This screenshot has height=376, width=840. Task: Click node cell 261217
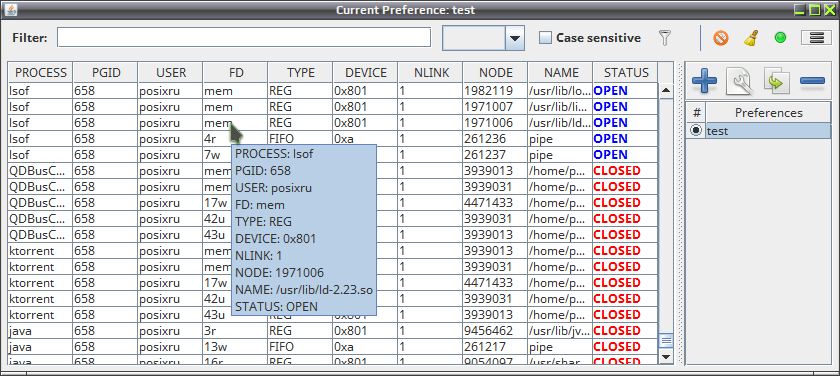tap(496, 347)
